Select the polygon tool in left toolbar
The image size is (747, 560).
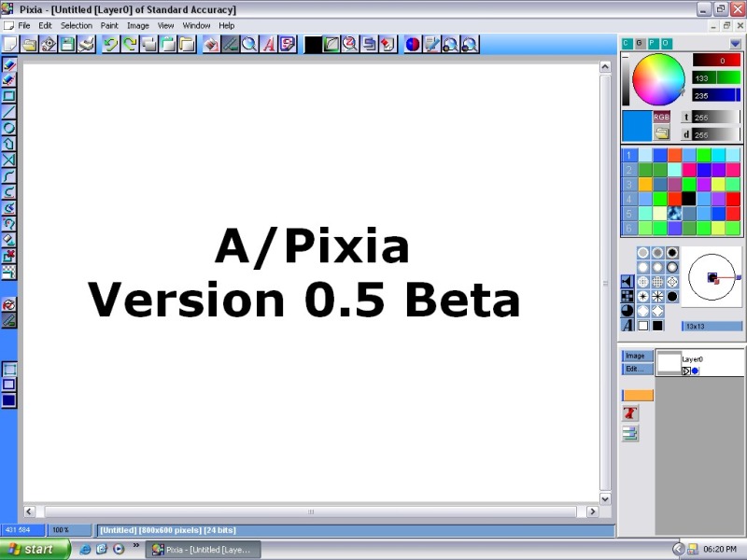tap(9, 144)
